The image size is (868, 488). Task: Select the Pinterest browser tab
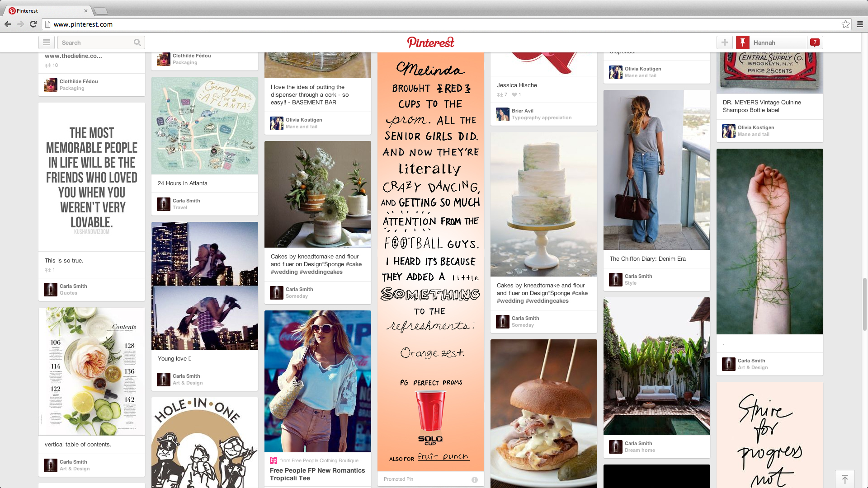pyautogui.click(x=47, y=11)
